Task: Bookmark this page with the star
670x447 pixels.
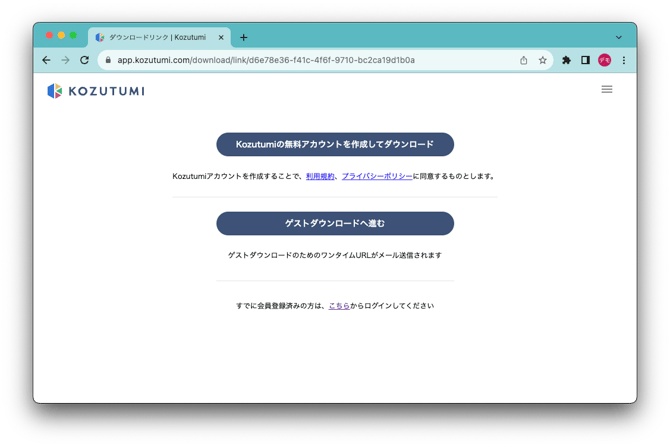Action: point(543,60)
